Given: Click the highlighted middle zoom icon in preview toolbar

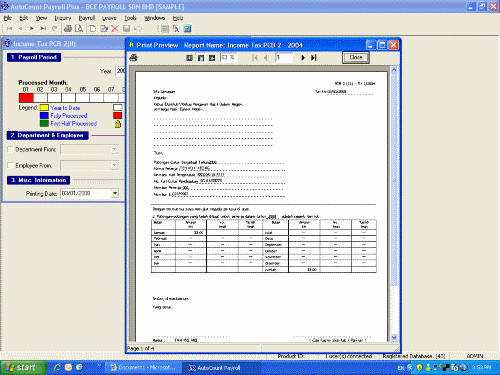Looking at the screenshot, I should tap(201, 58).
